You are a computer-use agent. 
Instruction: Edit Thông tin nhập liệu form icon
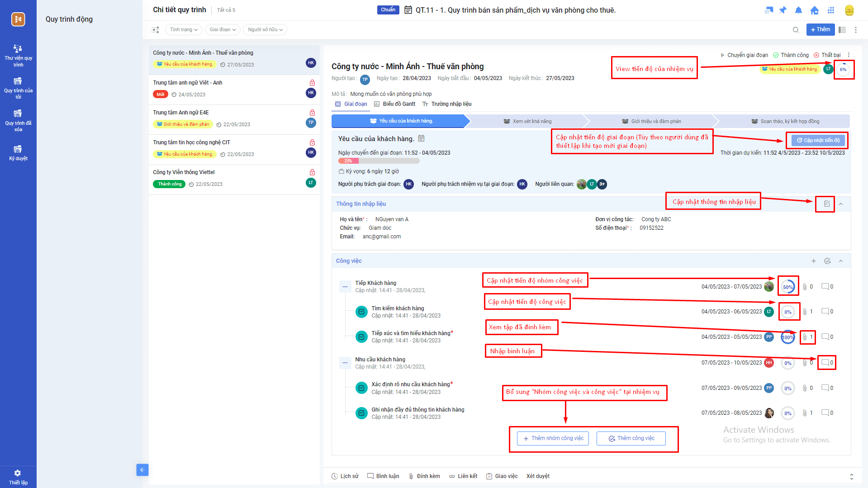pos(827,204)
